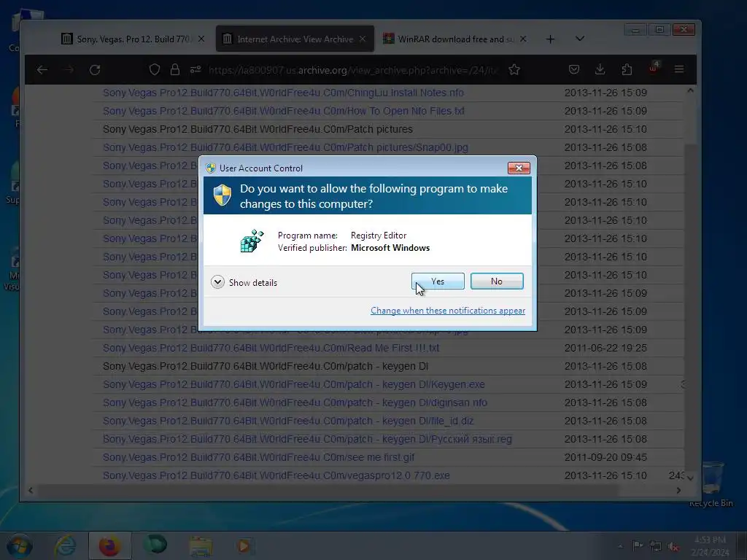The height and width of the screenshot is (560, 747).
Task: Open Save to Pocket icon
Action: pos(574,70)
